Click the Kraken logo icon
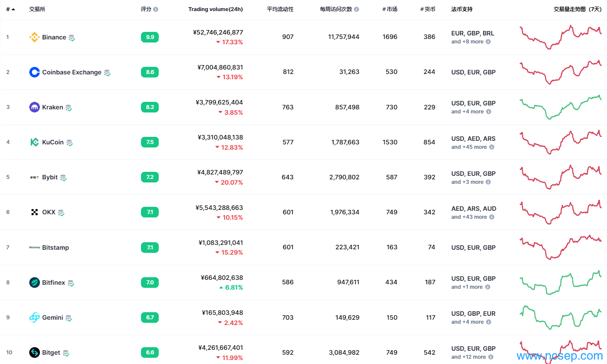This screenshot has width=607, height=364. pyautogui.click(x=35, y=107)
